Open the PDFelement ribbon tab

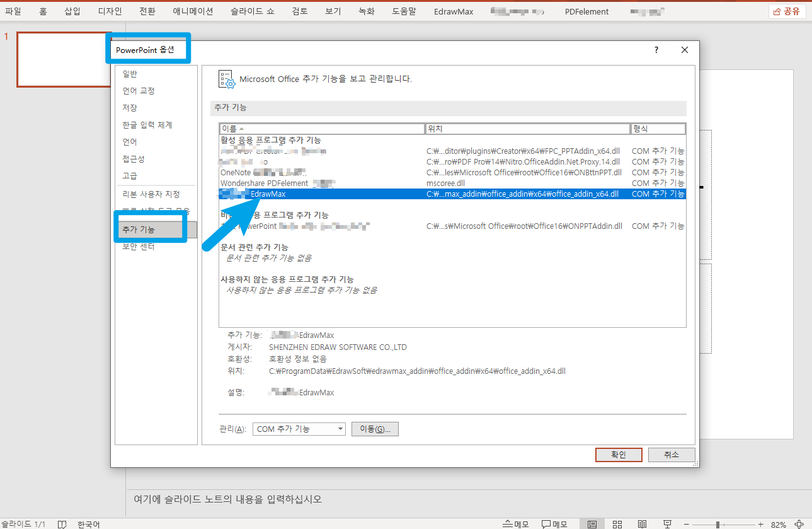(x=586, y=11)
